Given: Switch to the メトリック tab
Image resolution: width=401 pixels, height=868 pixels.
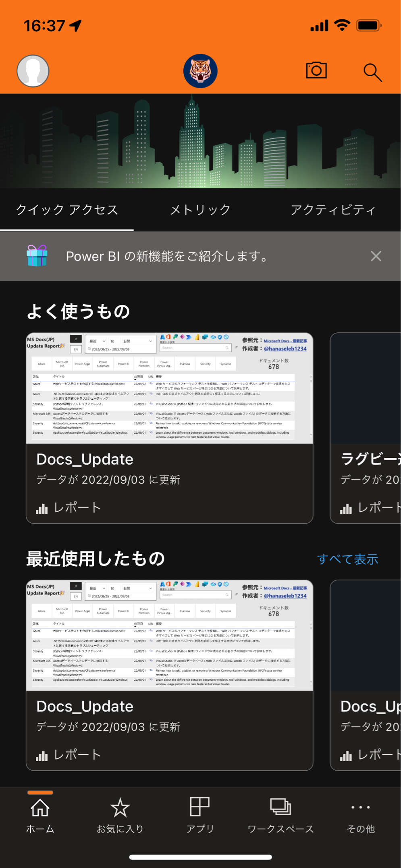Looking at the screenshot, I should (200, 210).
